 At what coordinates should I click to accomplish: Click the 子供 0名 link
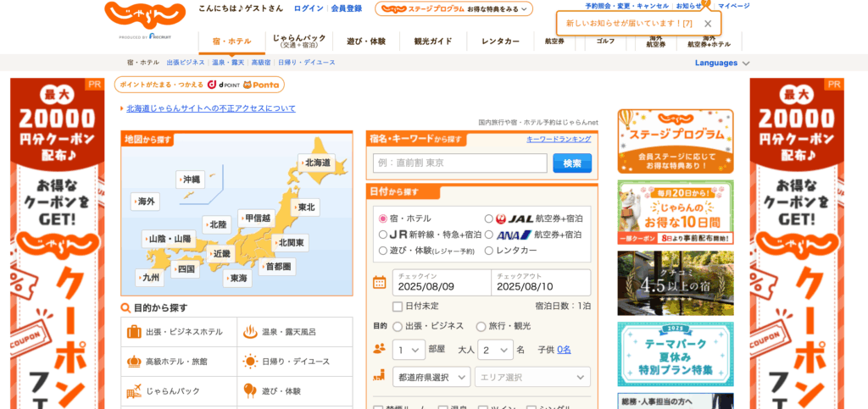click(x=564, y=350)
